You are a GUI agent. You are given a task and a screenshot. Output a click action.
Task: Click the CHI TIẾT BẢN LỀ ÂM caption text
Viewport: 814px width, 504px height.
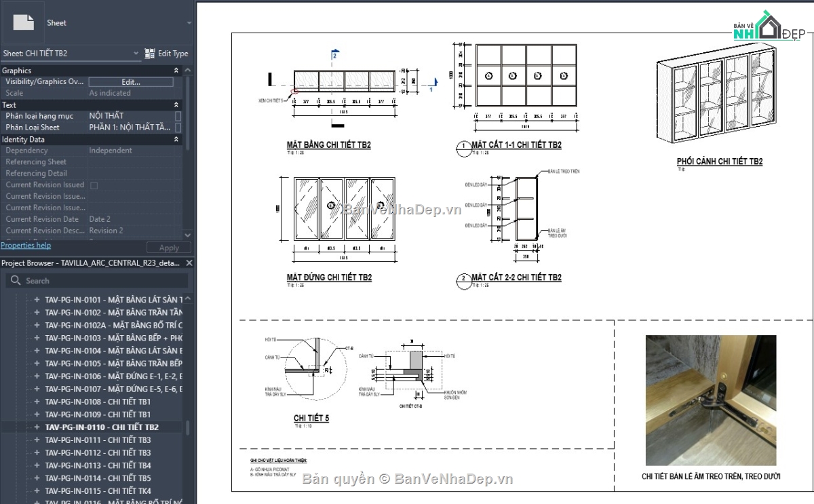pos(711,476)
